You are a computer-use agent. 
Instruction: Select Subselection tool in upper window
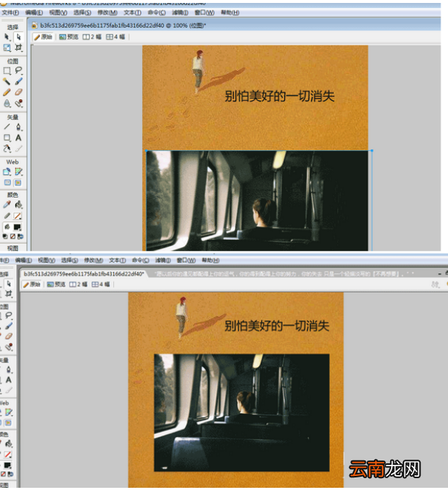pyautogui.click(x=19, y=37)
